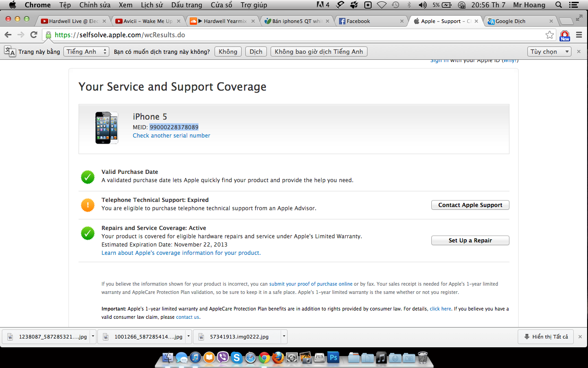Screen dimensions: 588x368
Task: Open iPhoto from the dock
Action: pos(305,357)
